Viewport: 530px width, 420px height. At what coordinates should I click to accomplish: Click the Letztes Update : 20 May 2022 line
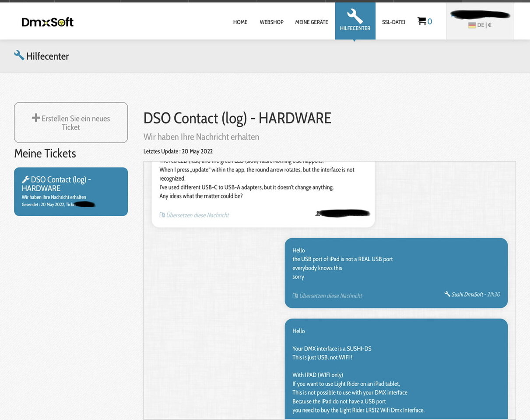click(x=178, y=151)
